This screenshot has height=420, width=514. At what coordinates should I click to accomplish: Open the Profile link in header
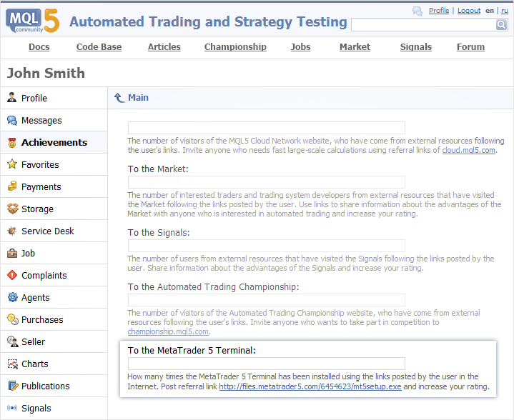[439, 11]
